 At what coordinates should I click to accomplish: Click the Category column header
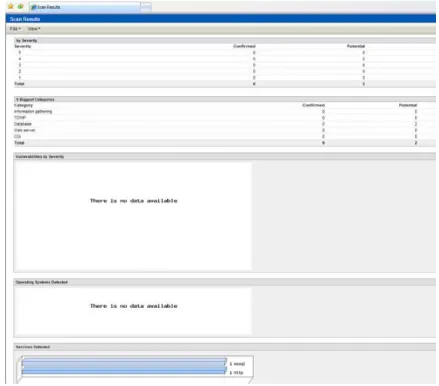(x=23, y=105)
